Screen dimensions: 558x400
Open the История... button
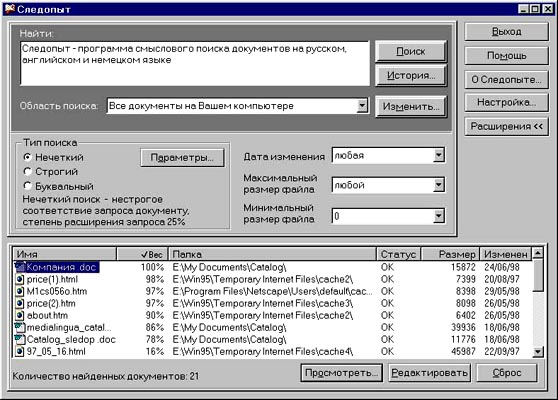click(x=410, y=75)
